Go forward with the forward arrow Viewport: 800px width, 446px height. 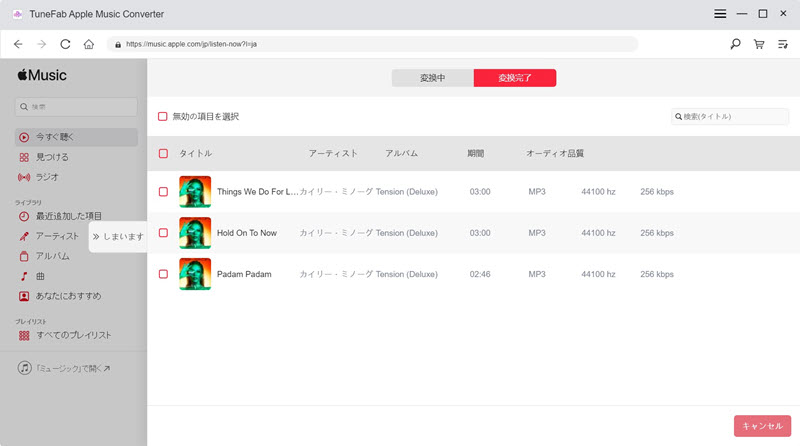42,44
